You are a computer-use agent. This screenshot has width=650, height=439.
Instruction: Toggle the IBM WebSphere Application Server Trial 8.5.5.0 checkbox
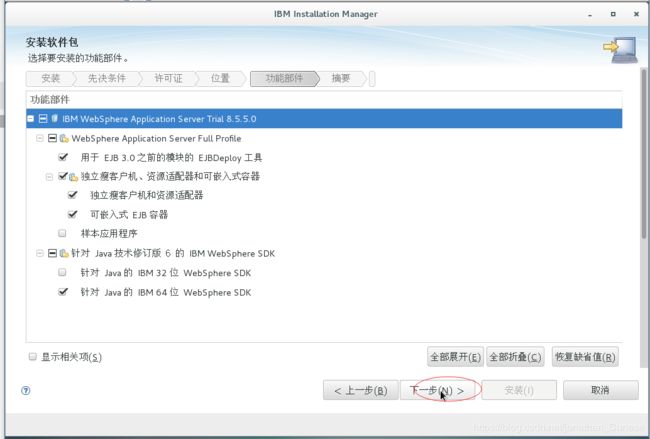(43, 119)
